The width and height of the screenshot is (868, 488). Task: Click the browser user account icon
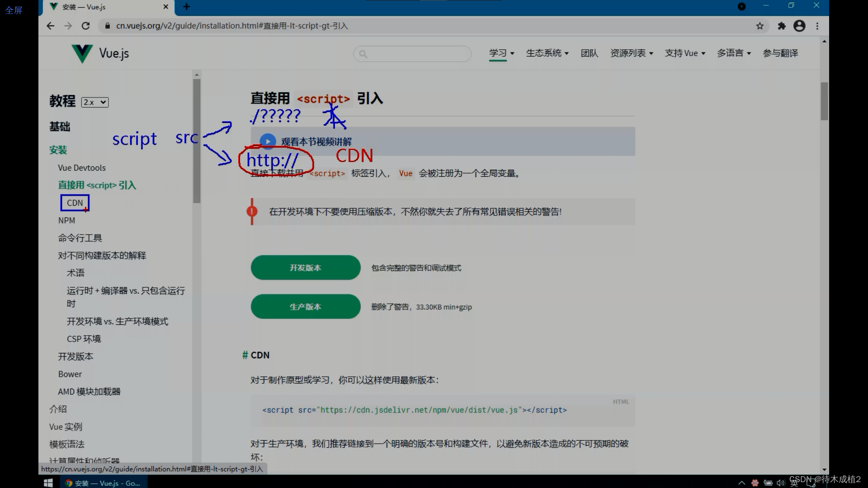(x=799, y=25)
